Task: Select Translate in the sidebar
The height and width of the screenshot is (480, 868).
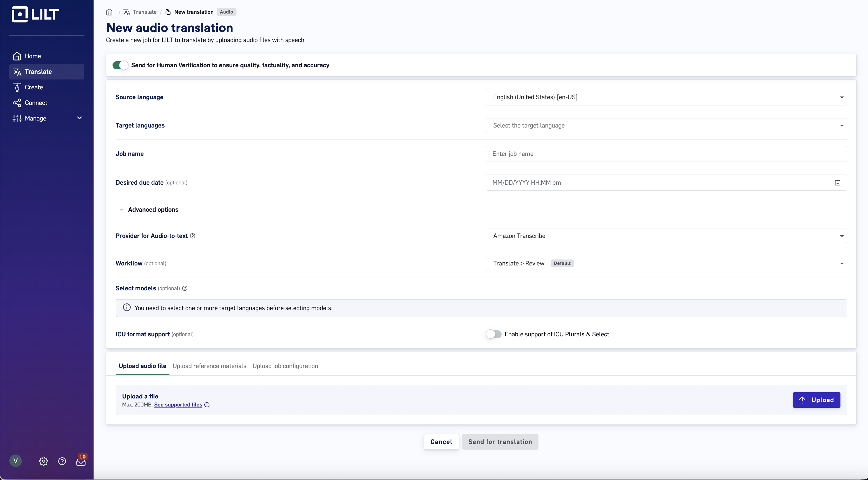Action: tap(47, 71)
